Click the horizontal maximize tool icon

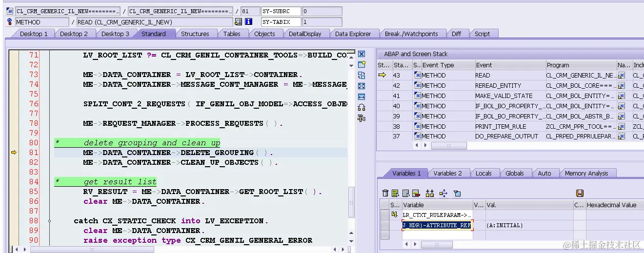362,97
